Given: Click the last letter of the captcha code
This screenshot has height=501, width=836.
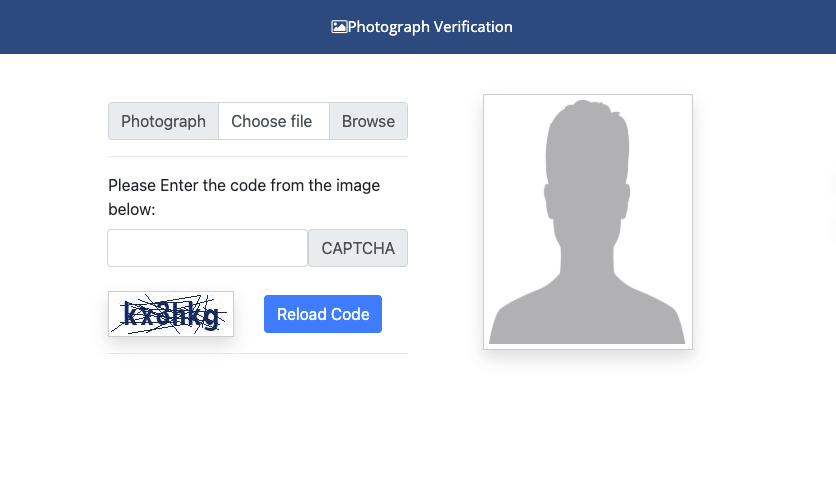Looking at the screenshot, I should [210, 316].
